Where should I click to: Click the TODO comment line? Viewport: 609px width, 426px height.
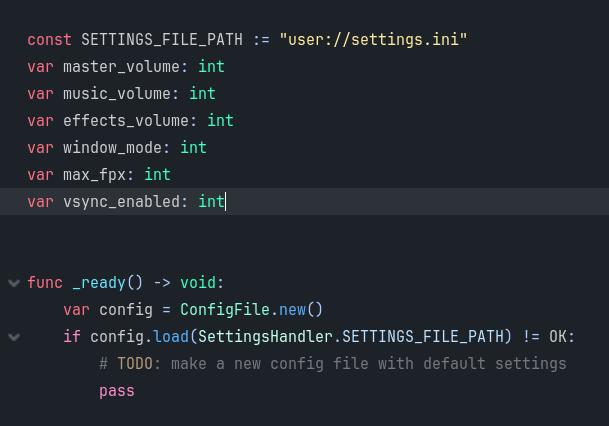333,364
